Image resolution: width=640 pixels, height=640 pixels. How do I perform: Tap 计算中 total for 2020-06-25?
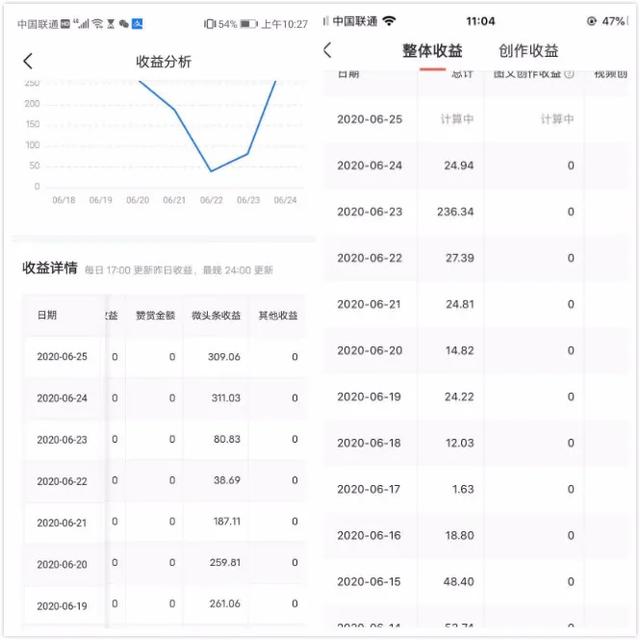coord(457,119)
